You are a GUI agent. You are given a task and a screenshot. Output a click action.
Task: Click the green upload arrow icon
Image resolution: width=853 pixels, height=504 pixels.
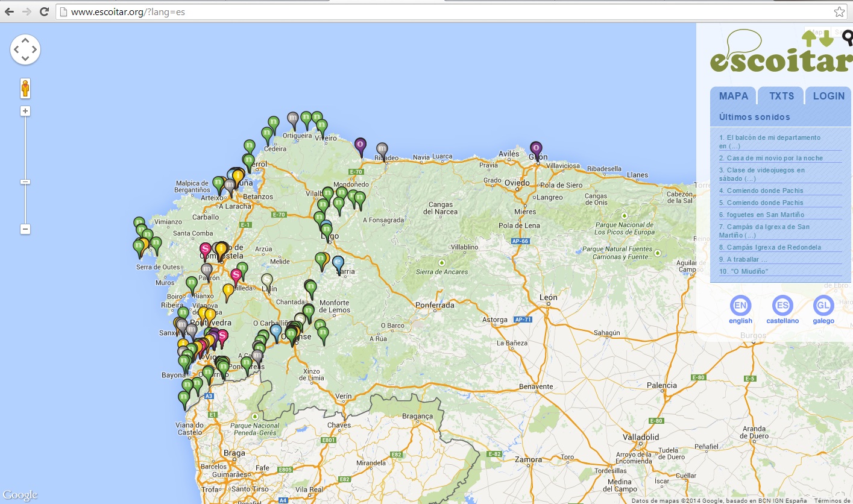pyautogui.click(x=809, y=39)
